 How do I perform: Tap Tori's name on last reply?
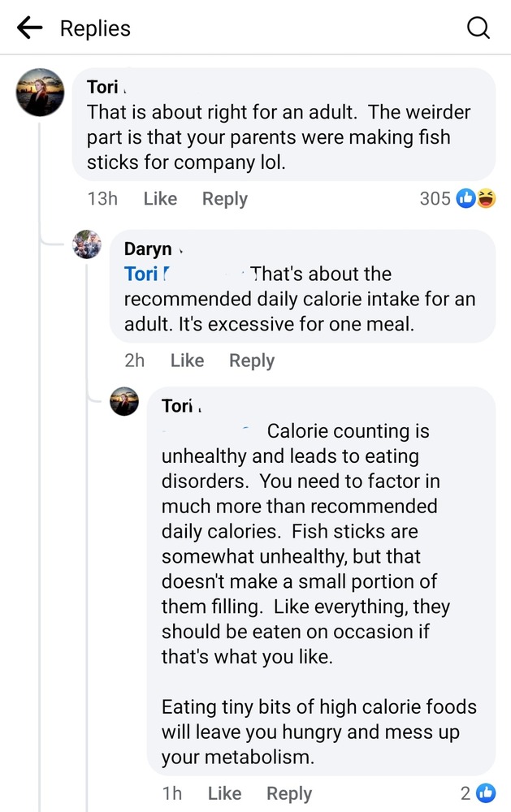pyautogui.click(x=178, y=405)
